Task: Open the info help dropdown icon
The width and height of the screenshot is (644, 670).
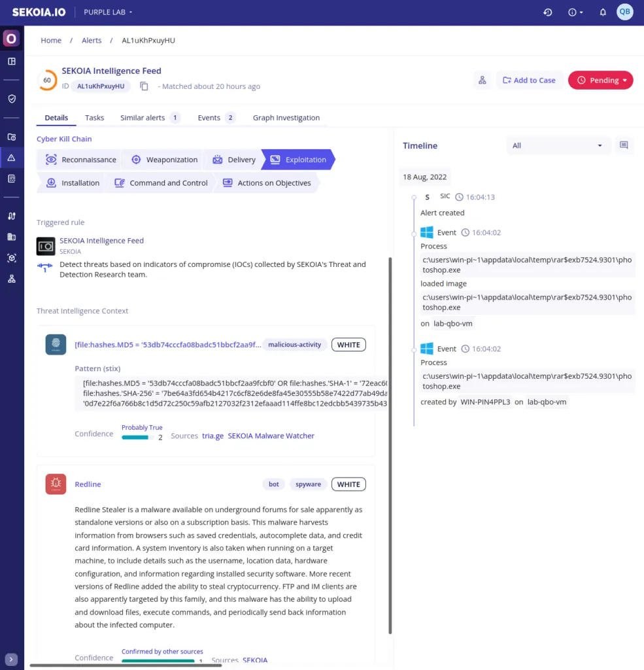Action: 575,12
